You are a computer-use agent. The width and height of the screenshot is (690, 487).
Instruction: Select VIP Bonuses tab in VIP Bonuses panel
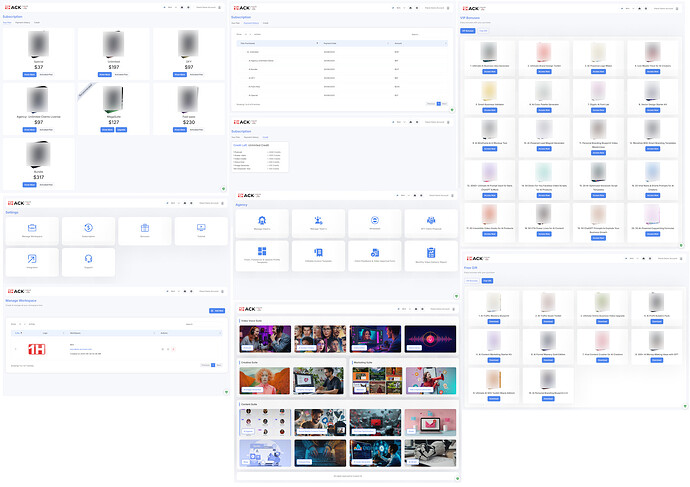coord(468,31)
